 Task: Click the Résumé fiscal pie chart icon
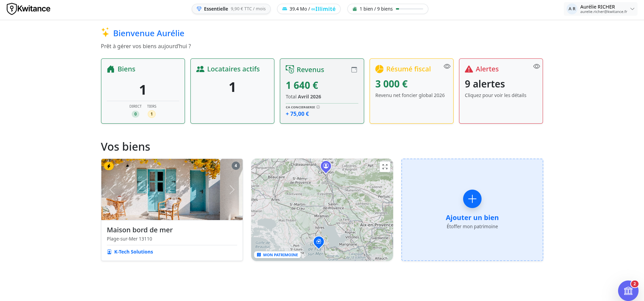(x=380, y=69)
